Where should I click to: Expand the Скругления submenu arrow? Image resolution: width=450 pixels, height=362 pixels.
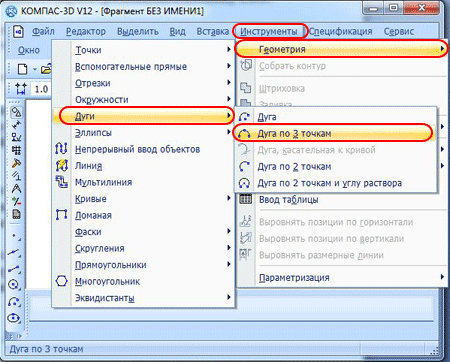(x=229, y=248)
